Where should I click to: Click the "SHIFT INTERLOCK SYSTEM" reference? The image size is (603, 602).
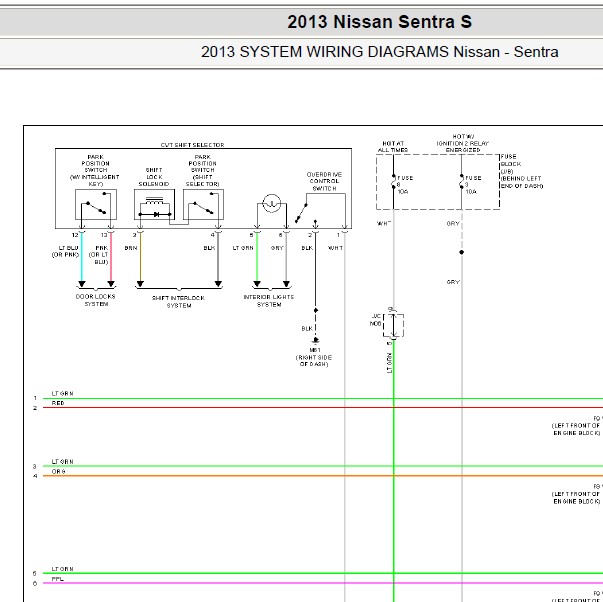pos(178,302)
